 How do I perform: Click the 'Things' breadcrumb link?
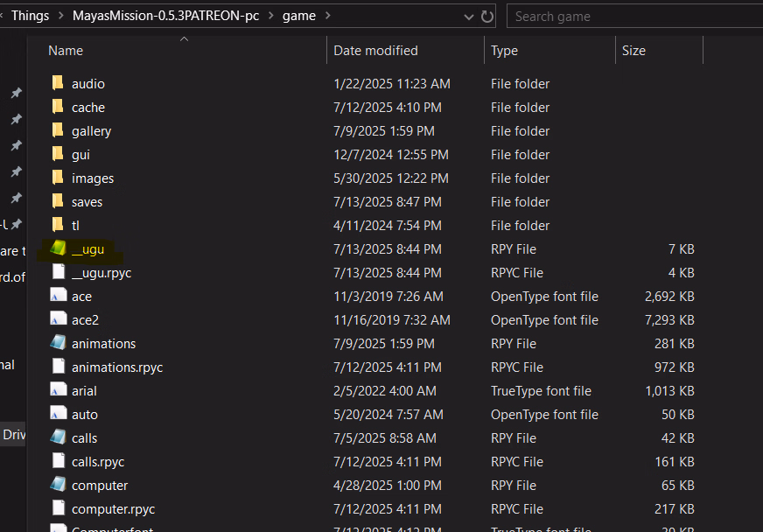pyautogui.click(x=31, y=16)
